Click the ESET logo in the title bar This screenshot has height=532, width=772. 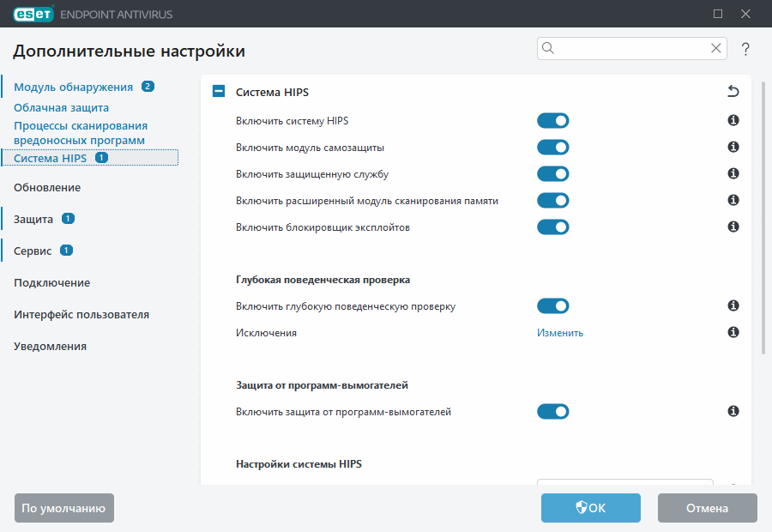[33, 14]
